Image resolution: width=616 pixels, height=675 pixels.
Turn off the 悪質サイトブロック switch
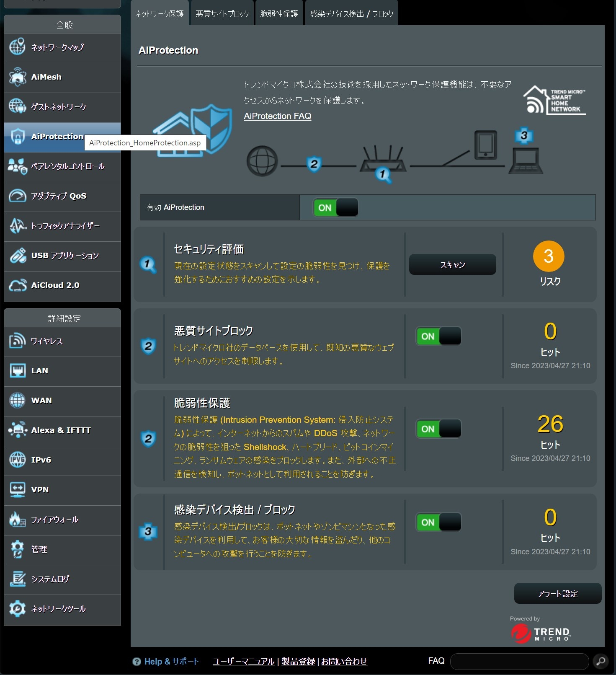[x=438, y=336]
